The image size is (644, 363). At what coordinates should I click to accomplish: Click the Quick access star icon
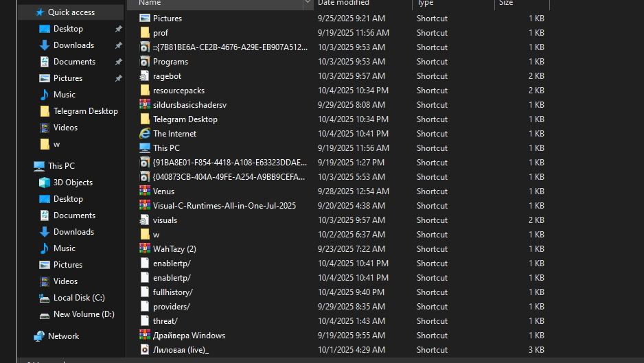tap(40, 12)
